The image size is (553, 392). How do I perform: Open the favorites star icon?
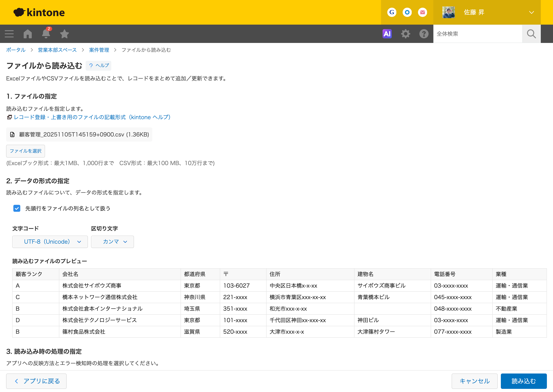click(64, 34)
